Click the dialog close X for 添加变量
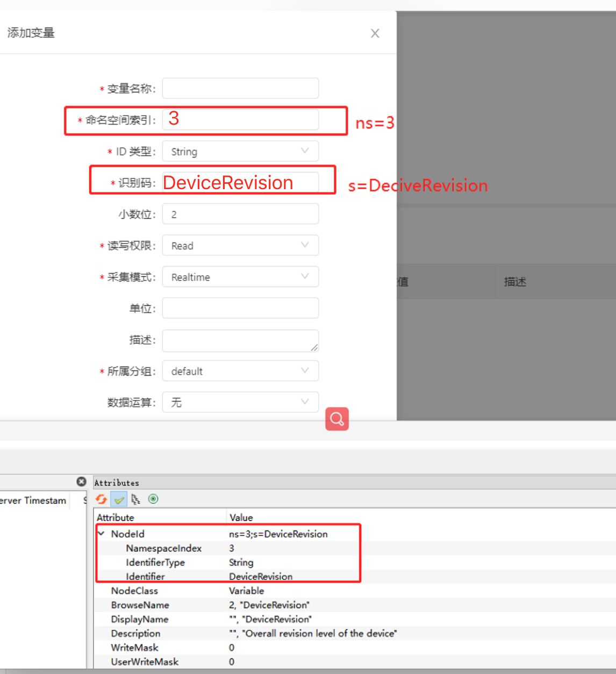 375,33
